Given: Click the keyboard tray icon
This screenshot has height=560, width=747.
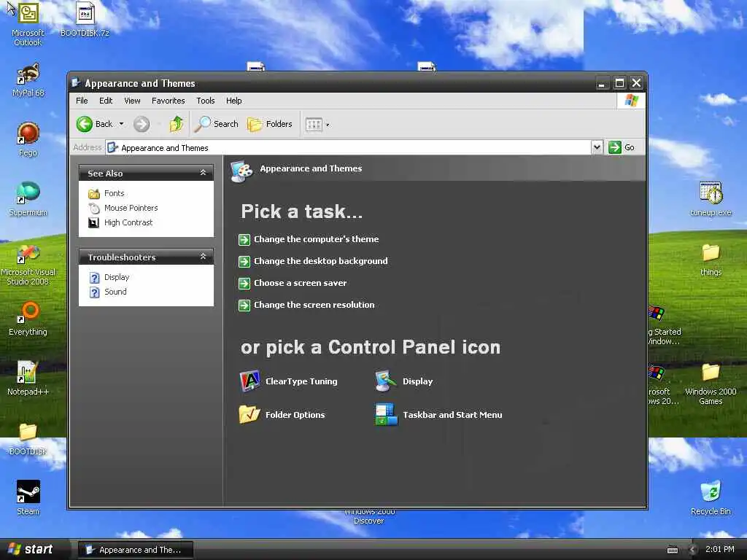Looking at the screenshot, I should coord(672,550).
